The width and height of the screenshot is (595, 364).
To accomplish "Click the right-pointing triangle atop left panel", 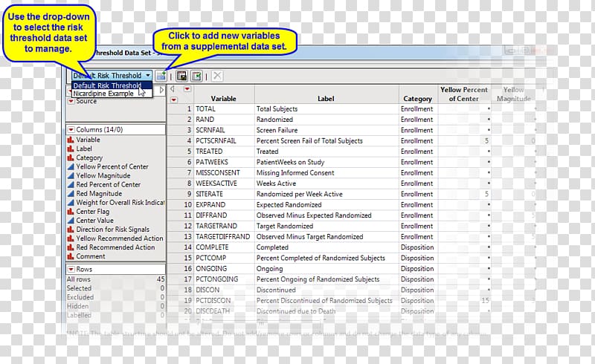I will (x=161, y=90).
